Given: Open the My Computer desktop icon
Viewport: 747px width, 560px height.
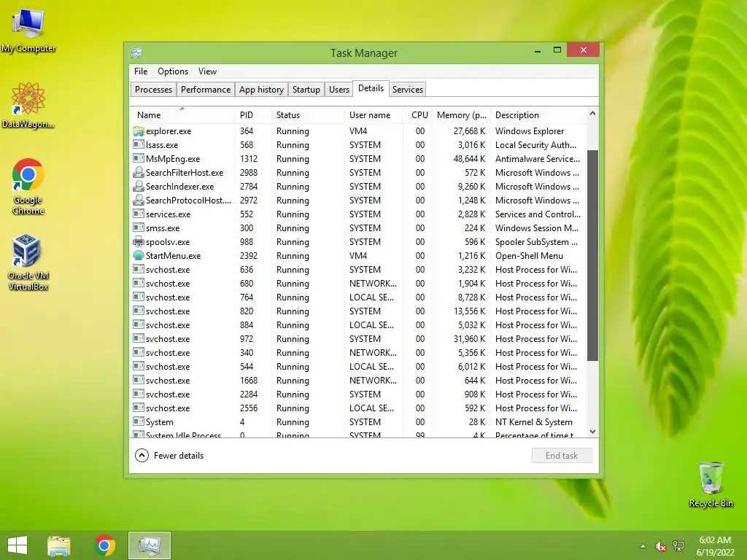Looking at the screenshot, I should pyautogui.click(x=28, y=31).
